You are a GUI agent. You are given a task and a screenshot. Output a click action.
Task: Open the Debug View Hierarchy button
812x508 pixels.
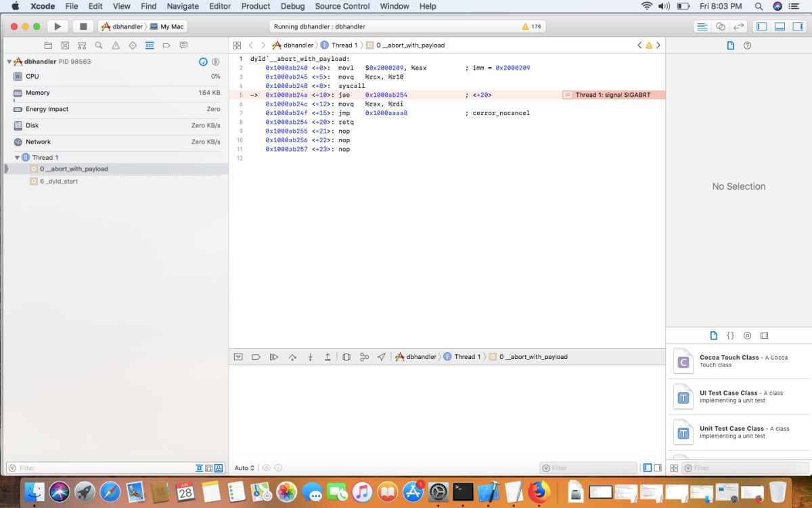346,357
